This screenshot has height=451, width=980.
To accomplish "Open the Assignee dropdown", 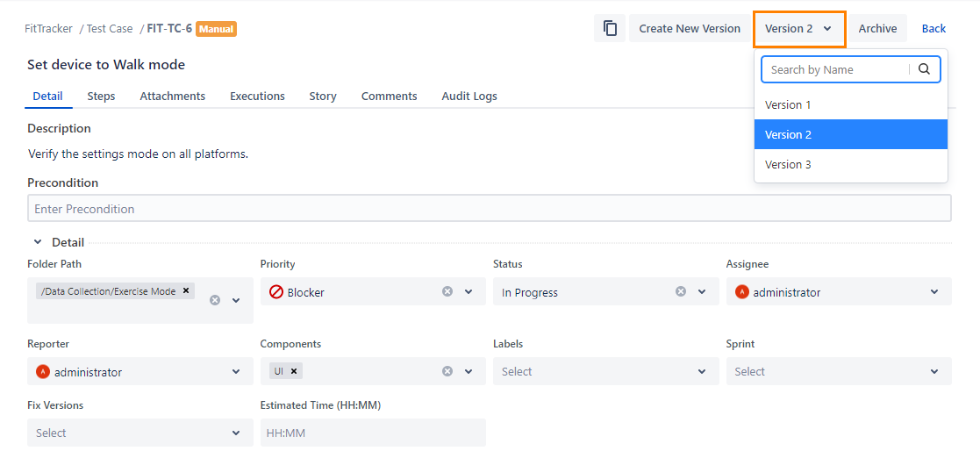I will (x=934, y=292).
